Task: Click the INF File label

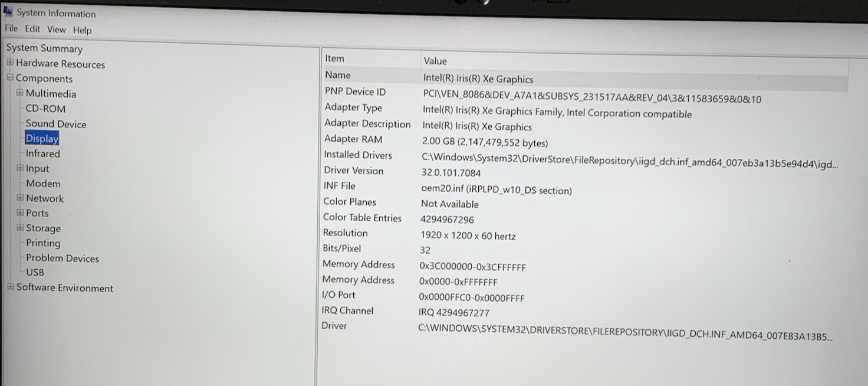Action: [x=339, y=186]
